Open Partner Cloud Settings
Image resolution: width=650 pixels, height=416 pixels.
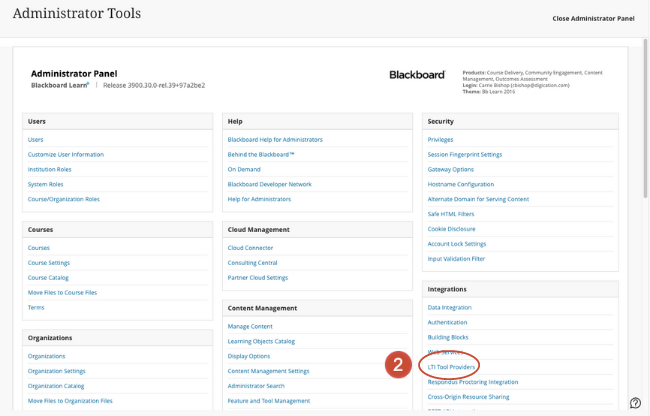point(257,278)
